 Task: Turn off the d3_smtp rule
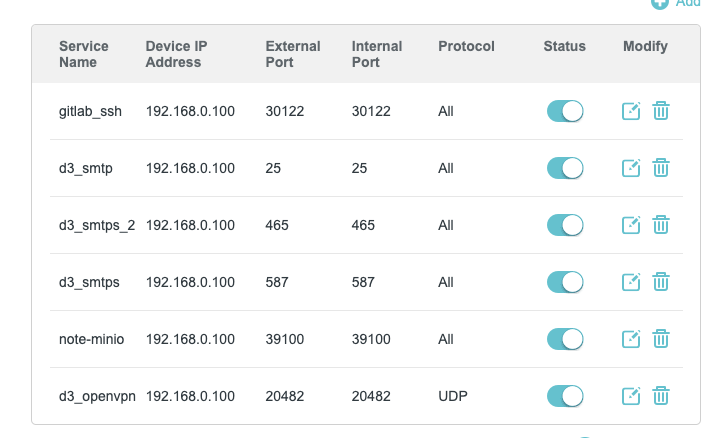565,168
